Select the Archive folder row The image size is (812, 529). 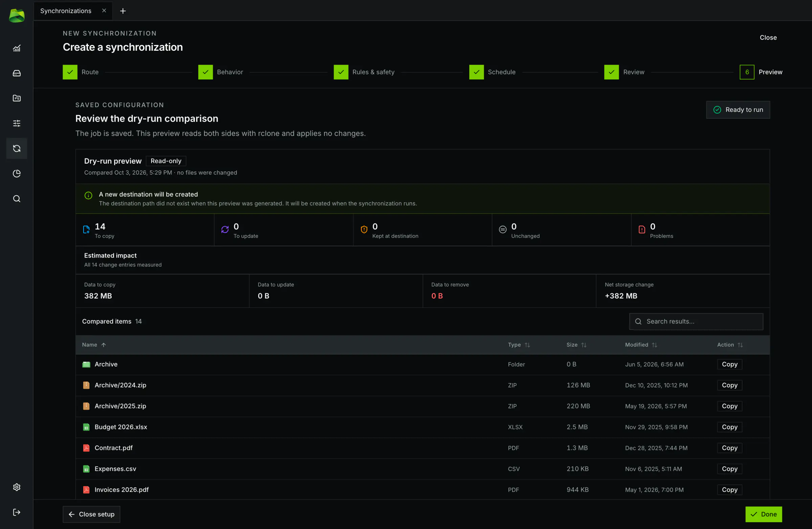[x=422, y=364]
